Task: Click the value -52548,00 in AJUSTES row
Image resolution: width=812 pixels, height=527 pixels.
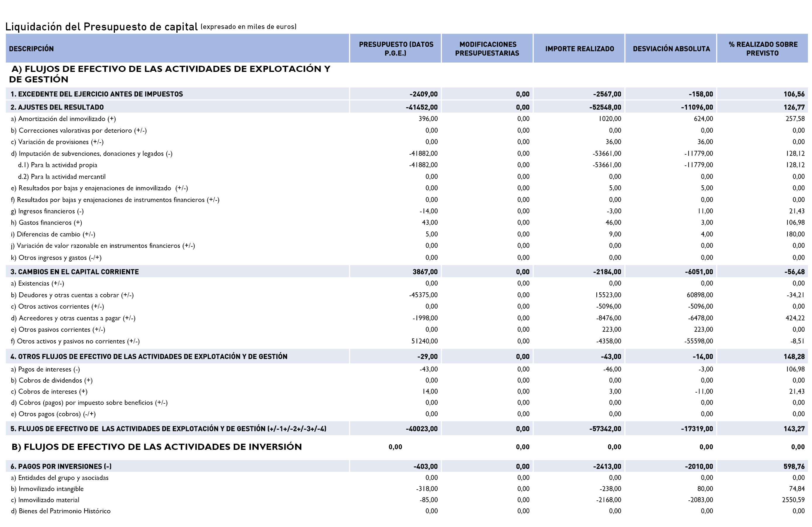Action: click(x=605, y=107)
